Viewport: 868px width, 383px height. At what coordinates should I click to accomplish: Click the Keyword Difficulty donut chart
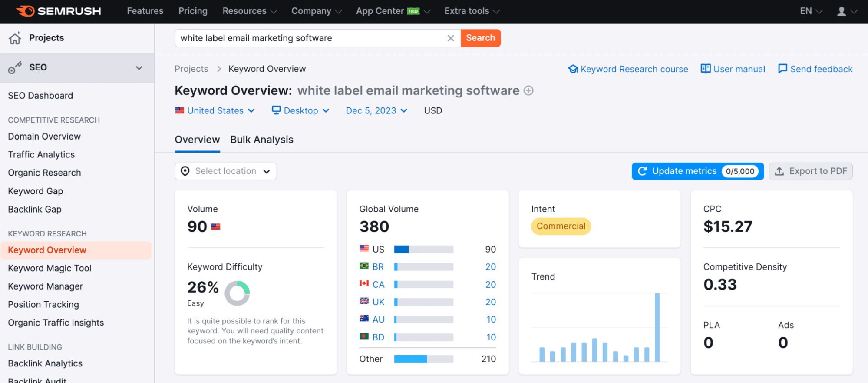point(237,293)
